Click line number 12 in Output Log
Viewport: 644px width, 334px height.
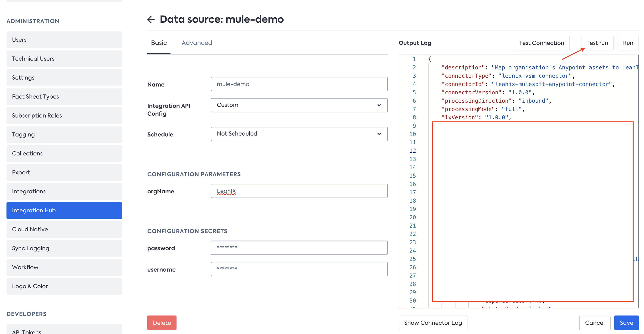(x=412, y=151)
